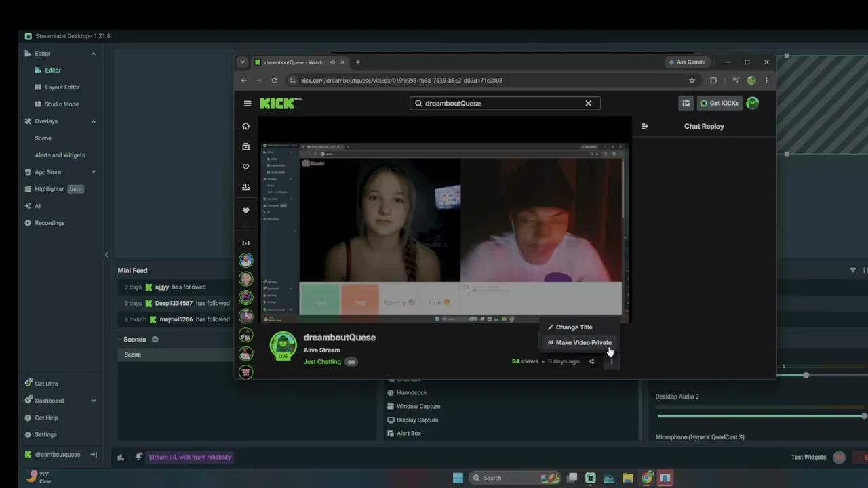The width and height of the screenshot is (868, 488).
Task: Collapse the Scenes panel
Action: point(120,340)
